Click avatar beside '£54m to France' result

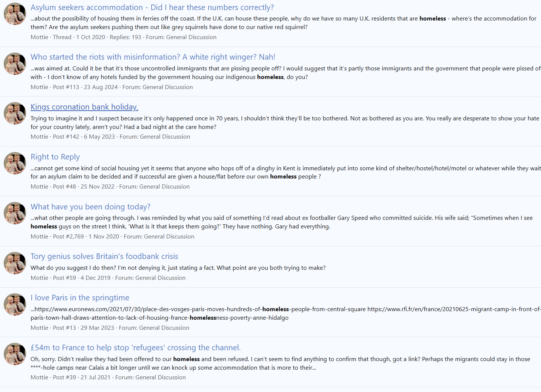coord(15,354)
